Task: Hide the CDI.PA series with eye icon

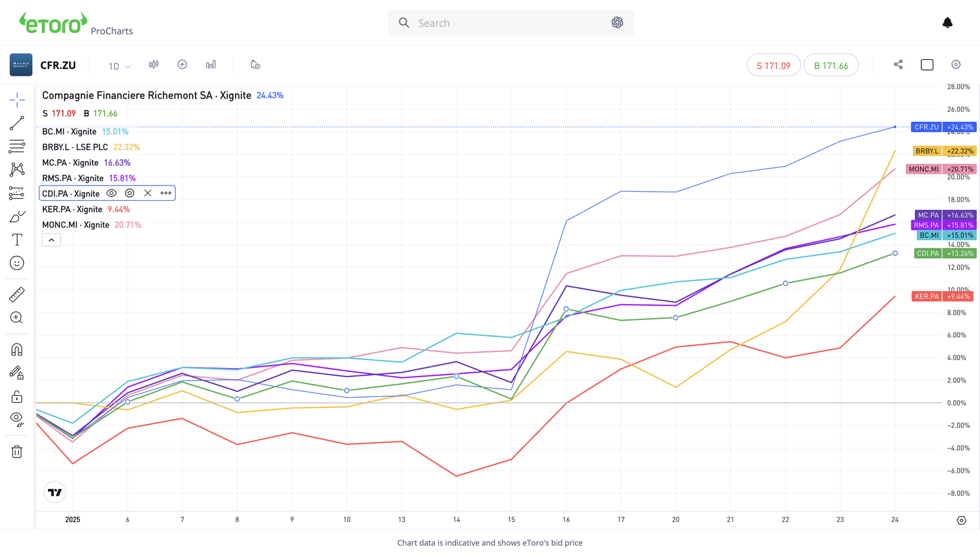Action: 111,194
